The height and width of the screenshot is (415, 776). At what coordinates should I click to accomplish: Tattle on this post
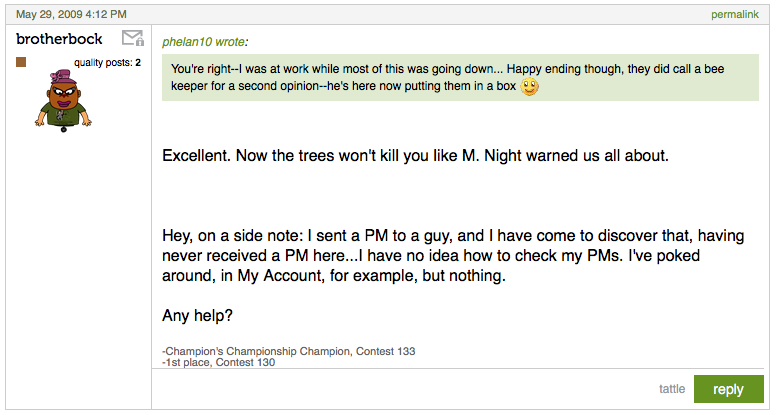click(x=672, y=389)
